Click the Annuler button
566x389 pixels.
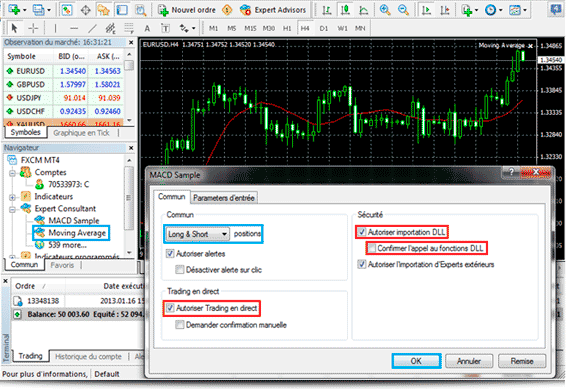(x=469, y=361)
